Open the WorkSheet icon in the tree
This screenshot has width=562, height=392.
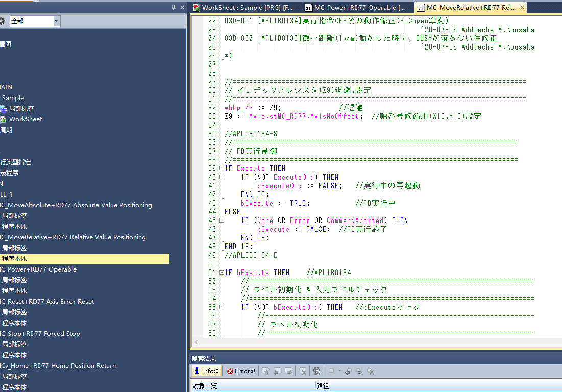4,119
